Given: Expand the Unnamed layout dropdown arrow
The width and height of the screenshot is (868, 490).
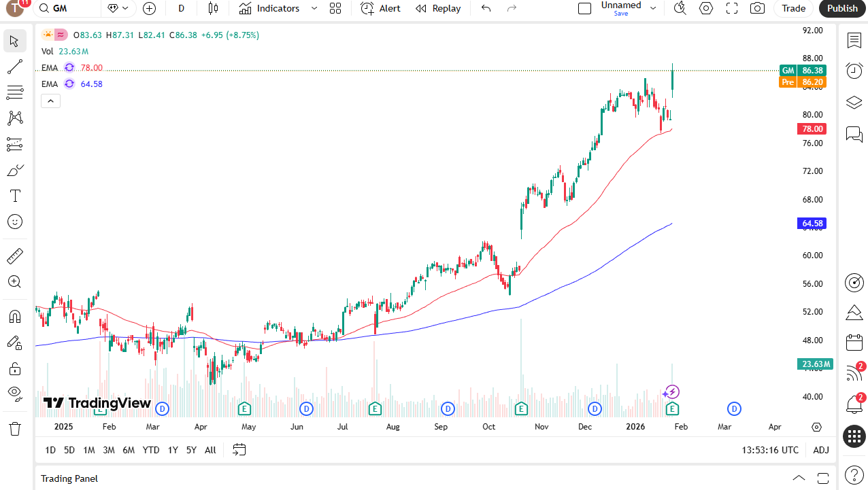Looking at the screenshot, I should click(653, 8).
